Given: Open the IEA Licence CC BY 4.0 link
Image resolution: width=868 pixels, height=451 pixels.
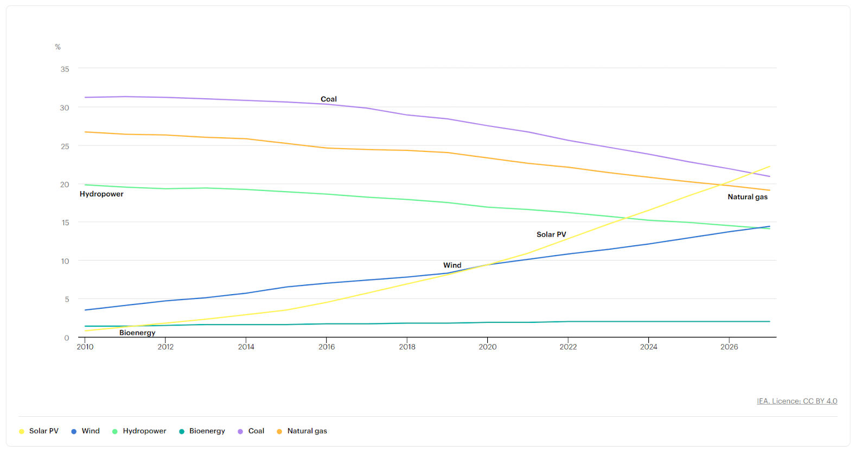Looking at the screenshot, I should 797,401.
